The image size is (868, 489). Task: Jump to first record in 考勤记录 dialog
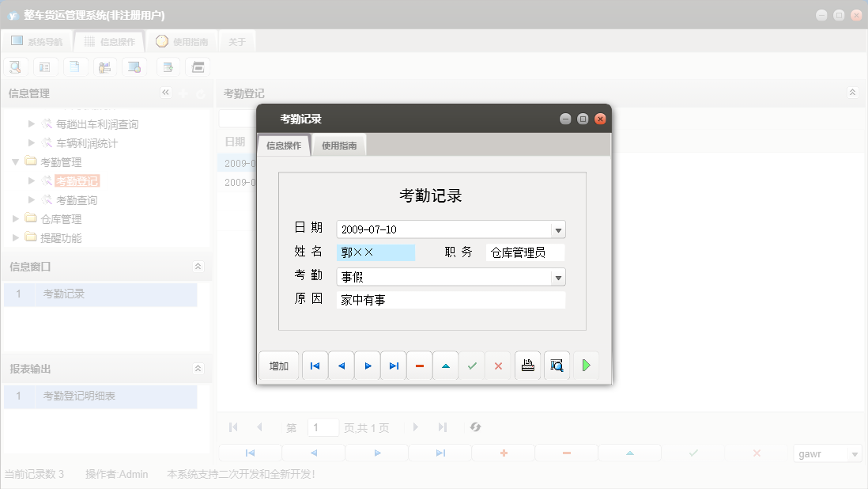coord(315,366)
